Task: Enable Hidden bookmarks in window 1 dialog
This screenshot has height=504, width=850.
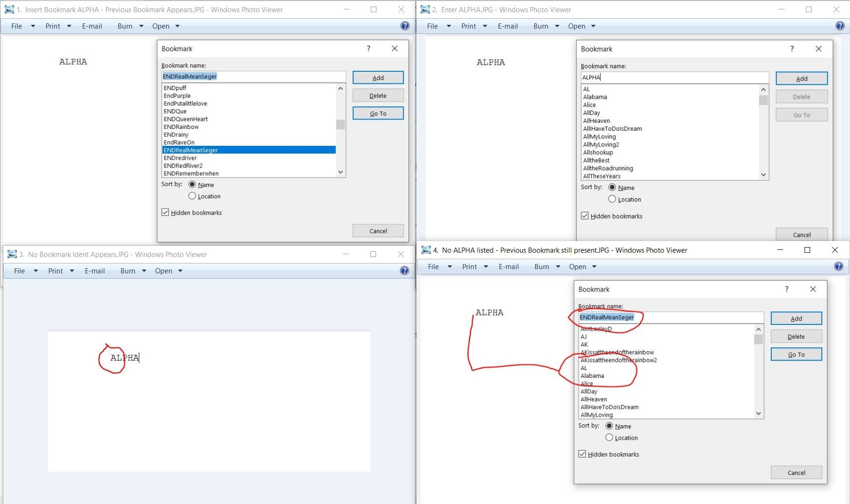Action: [165, 212]
